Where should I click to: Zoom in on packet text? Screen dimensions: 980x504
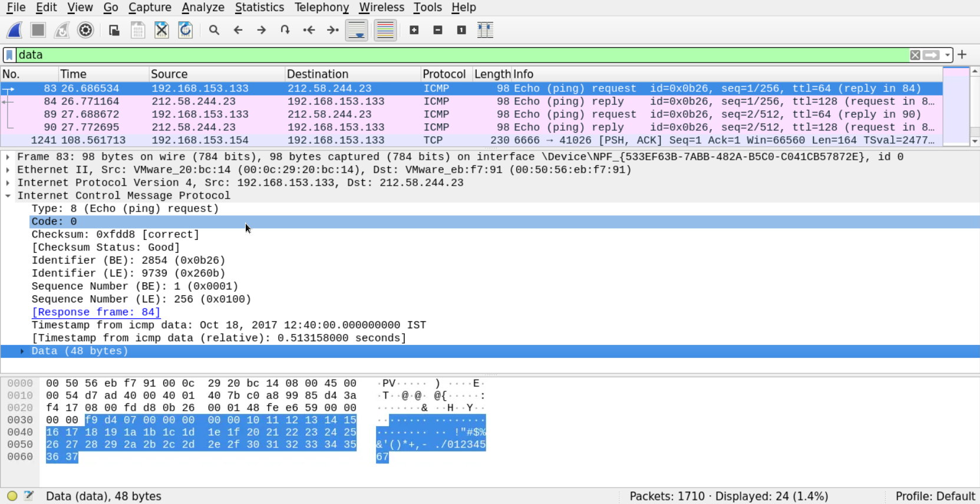coord(414,30)
